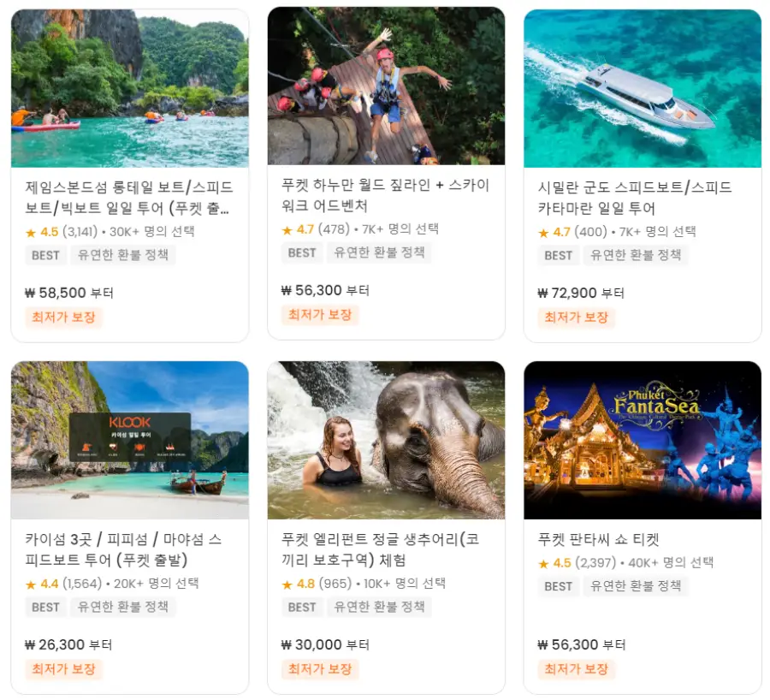Open the Phuket FantaSea show photo

tap(643, 440)
